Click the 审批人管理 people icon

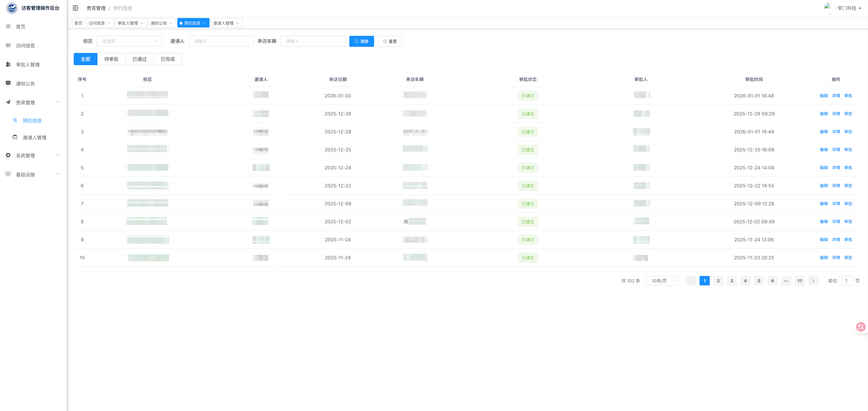tap(8, 64)
